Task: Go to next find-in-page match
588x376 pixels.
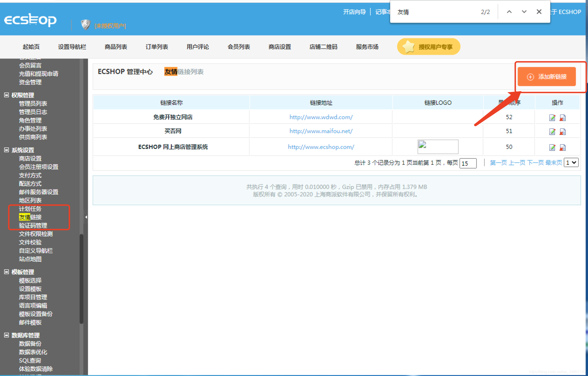Action: 524,12
